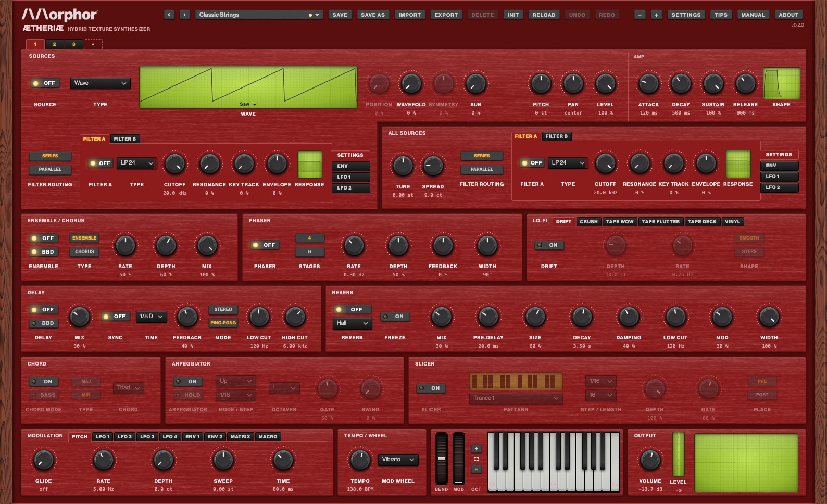
Task: Click the Reverb Size knob
Action: 535,317
